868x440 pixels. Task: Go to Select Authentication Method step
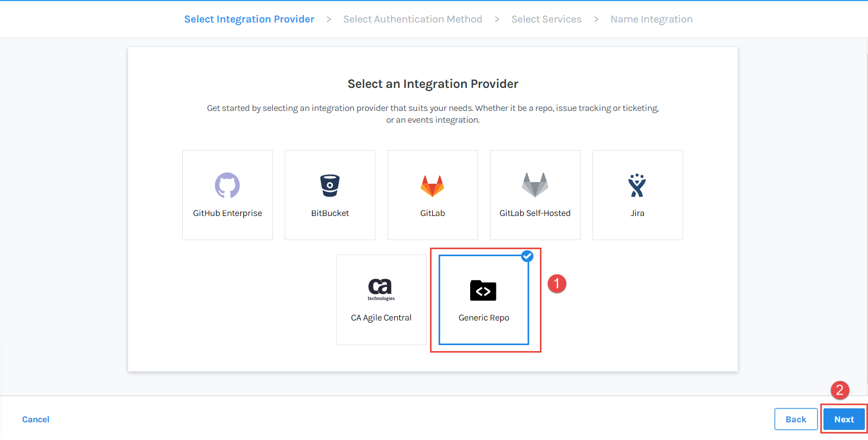(413, 19)
